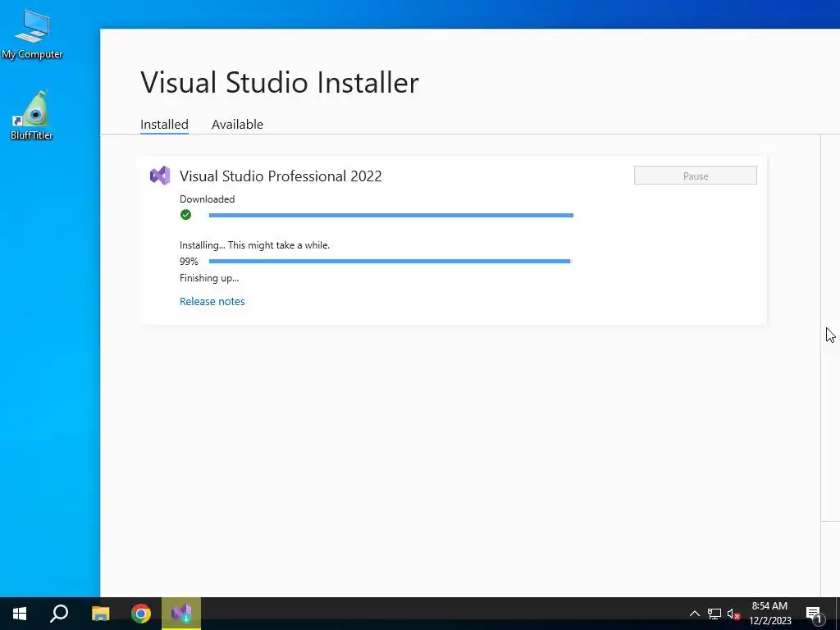Click the taskbar clock showing 8:54 AM

[x=769, y=614]
